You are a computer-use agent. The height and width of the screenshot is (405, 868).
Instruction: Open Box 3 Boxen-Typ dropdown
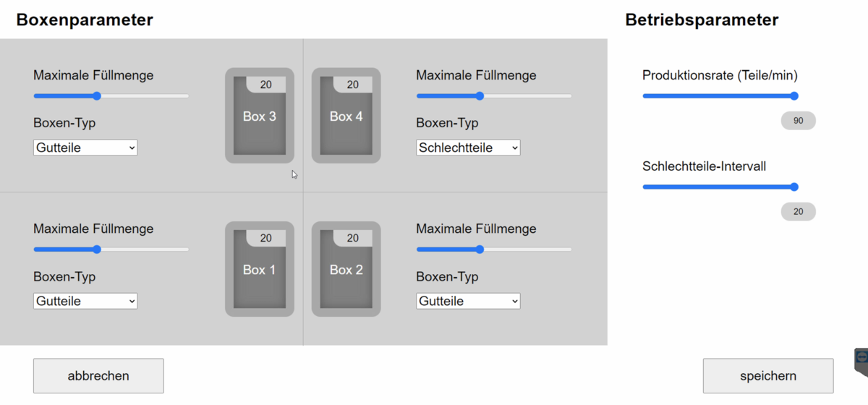click(85, 148)
